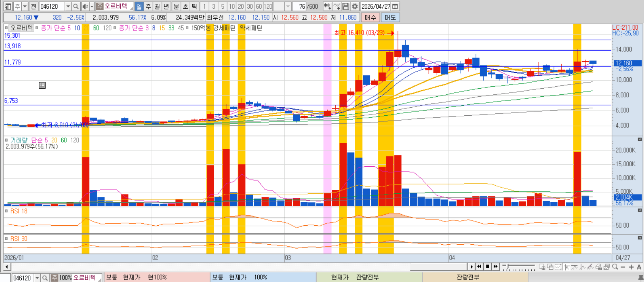Click the stock name 오르비텍 in the top toolbar
The height and width of the screenshot is (282, 644).
116,6
